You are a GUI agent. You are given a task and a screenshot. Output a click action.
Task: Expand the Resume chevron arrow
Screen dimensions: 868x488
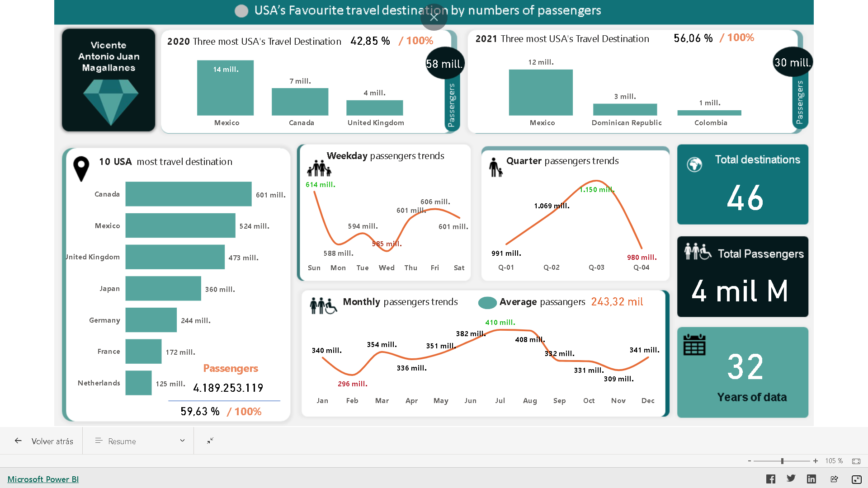click(x=182, y=441)
